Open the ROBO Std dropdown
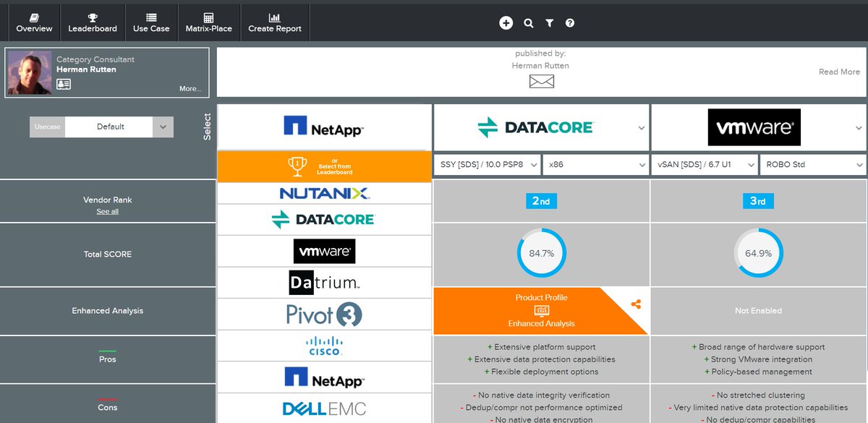The image size is (868, 423). pos(813,165)
